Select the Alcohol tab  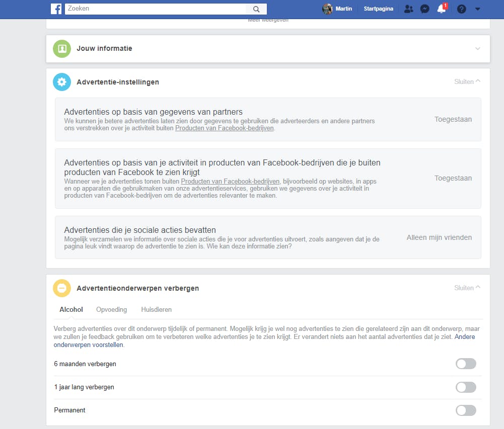pos(71,309)
